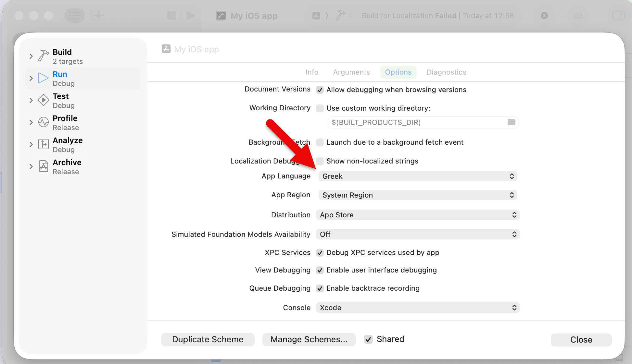Open the App Region dropdown

coord(418,195)
